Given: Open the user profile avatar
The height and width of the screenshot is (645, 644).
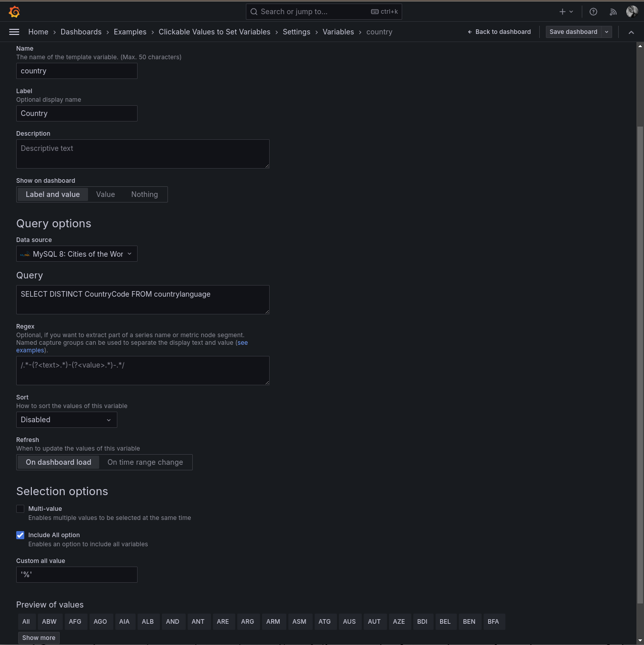Looking at the screenshot, I should (631, 11).
